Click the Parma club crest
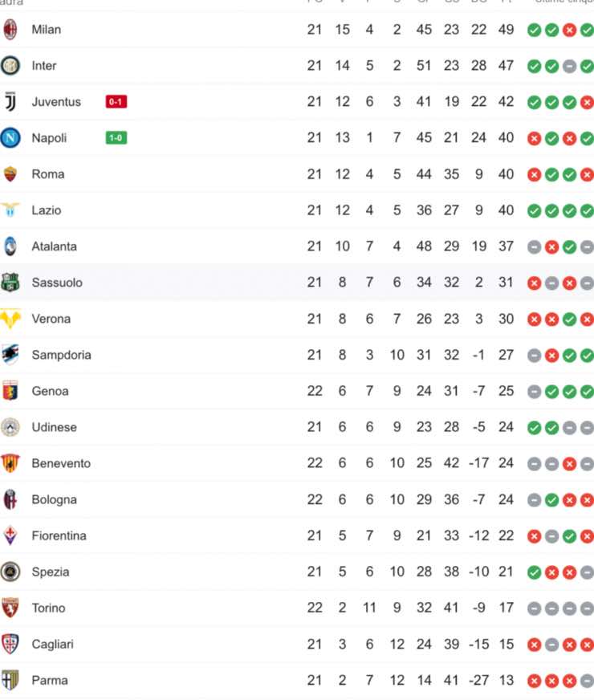Screen dimensions: 594x700 10,681
